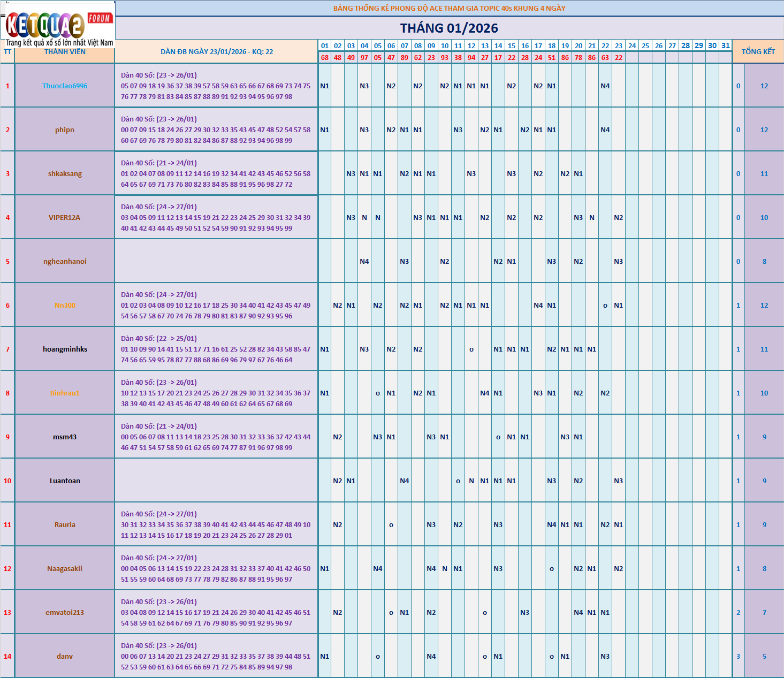Select the day 28 column header
Image resolution: width=784 pixels, height=678 pixels.
click(x=686, y=45)
